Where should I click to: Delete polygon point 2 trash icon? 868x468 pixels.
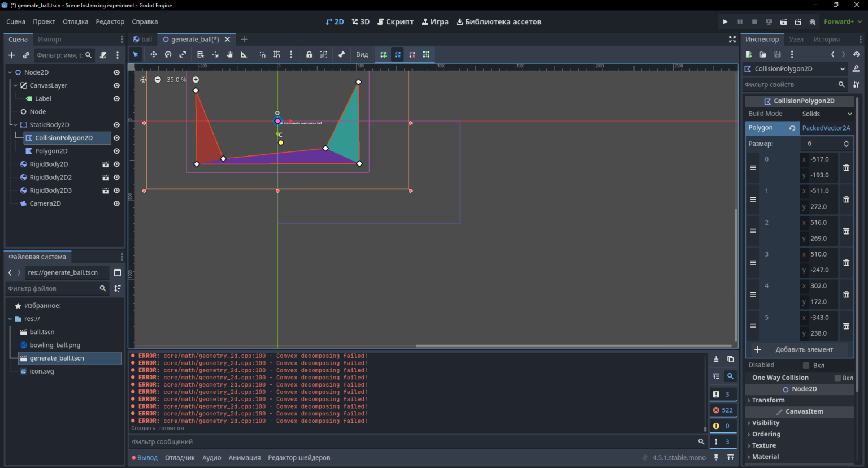[846, 231]
